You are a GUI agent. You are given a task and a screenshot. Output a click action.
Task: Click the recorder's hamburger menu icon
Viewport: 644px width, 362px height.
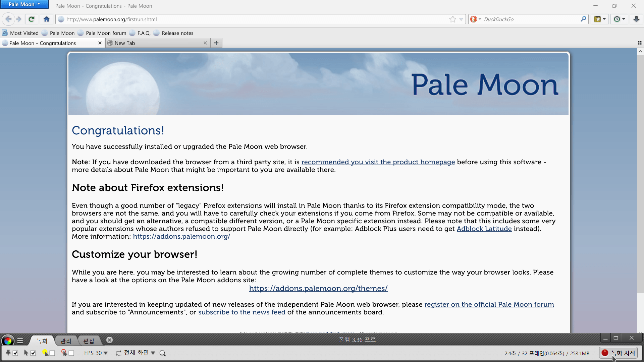[20, 341]
